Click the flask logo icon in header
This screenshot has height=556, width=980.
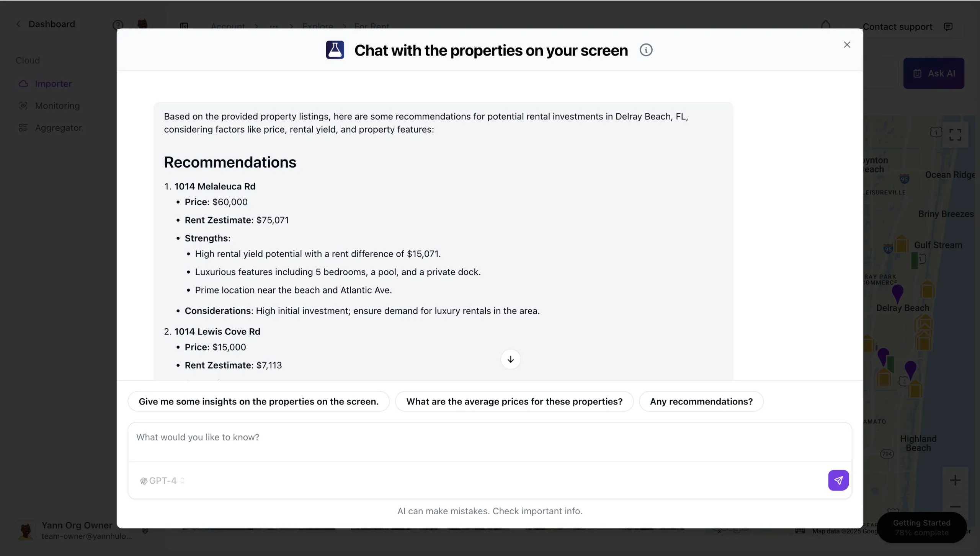[x=335, y=50]
